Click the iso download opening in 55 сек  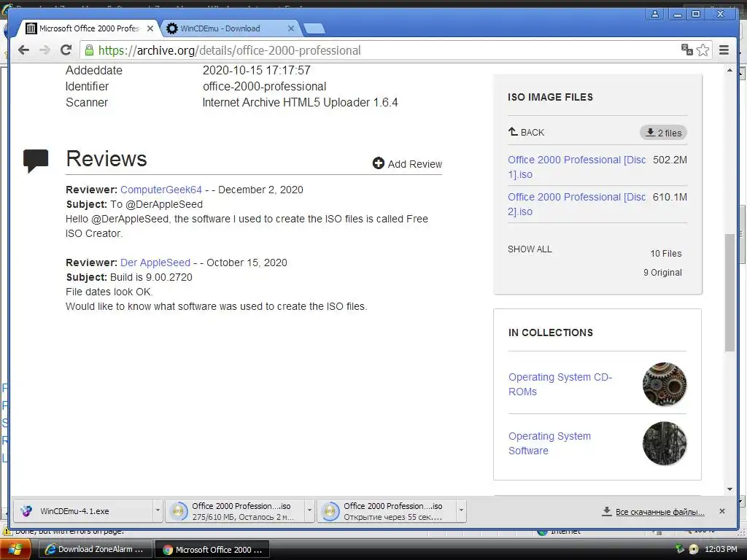pyautogui.click(x=387, y=511)
